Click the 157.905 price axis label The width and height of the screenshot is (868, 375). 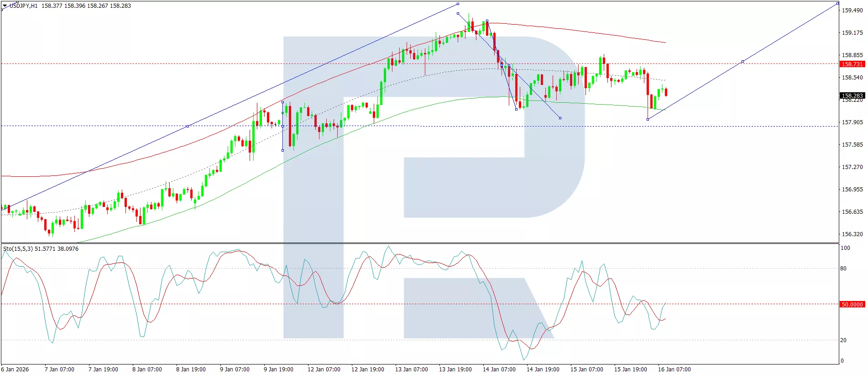pos(852,122)
